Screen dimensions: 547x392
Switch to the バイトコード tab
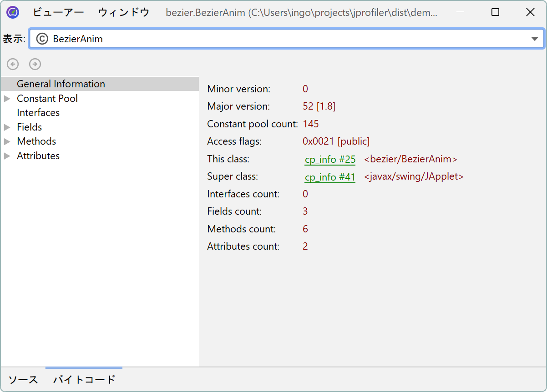pyautogui.click(x=84, y=379)
